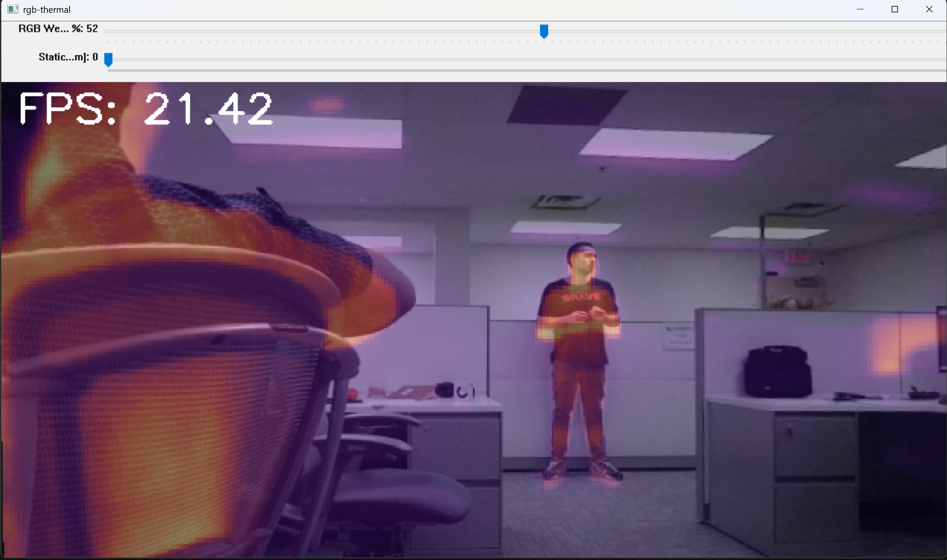The height and width of the screenshot is (560, 947).
Task: Click the 'Static...m]: 0' label
Action: (68, 57)
